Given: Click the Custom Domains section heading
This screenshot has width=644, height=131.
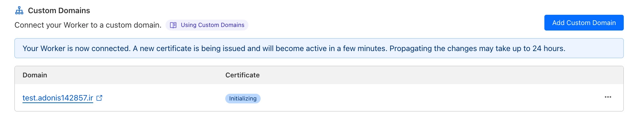Looking at the screenshot, I should [x=59, y=11].
